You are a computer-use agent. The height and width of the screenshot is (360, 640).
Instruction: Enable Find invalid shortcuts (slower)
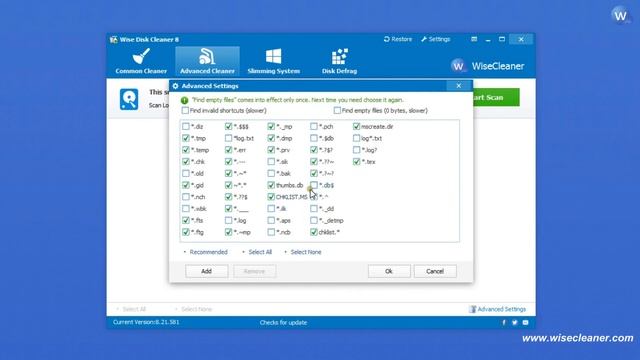point(185,111)
